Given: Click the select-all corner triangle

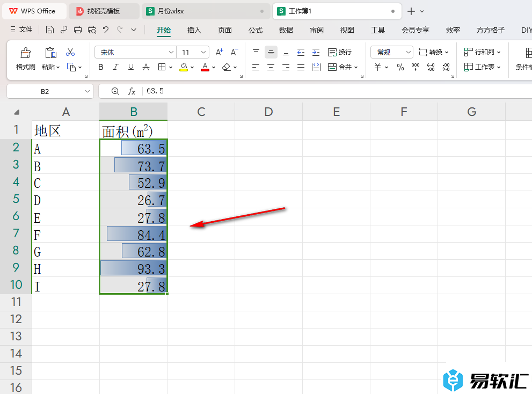Looking at the screenshot, I should pos(16,112).
